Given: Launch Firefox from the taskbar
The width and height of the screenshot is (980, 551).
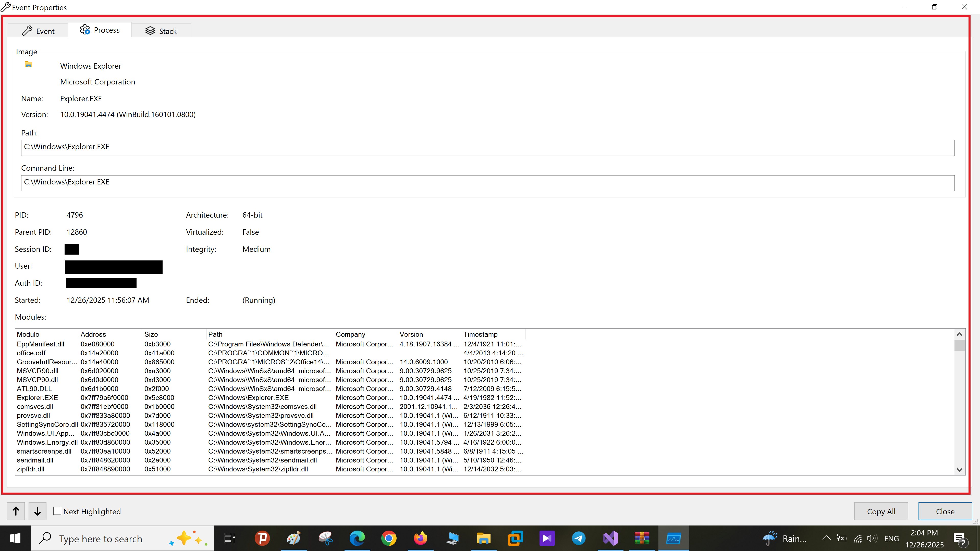Looking at the screenshot, I should click(420, 539).
